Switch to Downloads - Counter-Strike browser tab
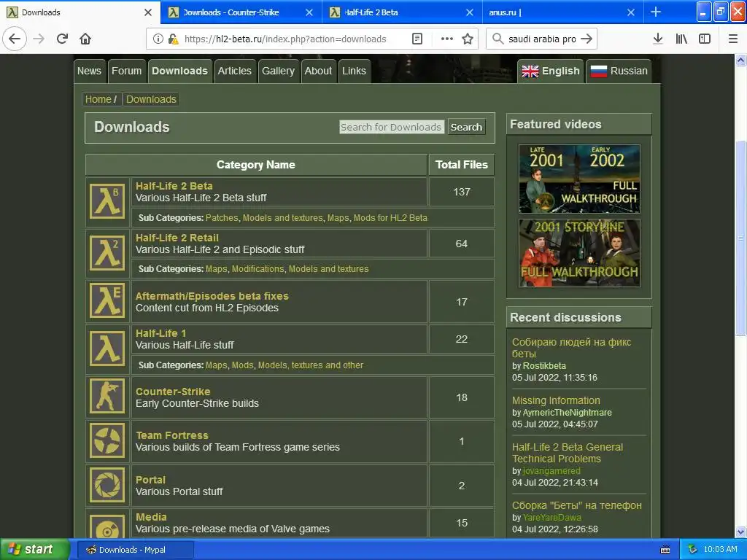 tap(241, 12)
